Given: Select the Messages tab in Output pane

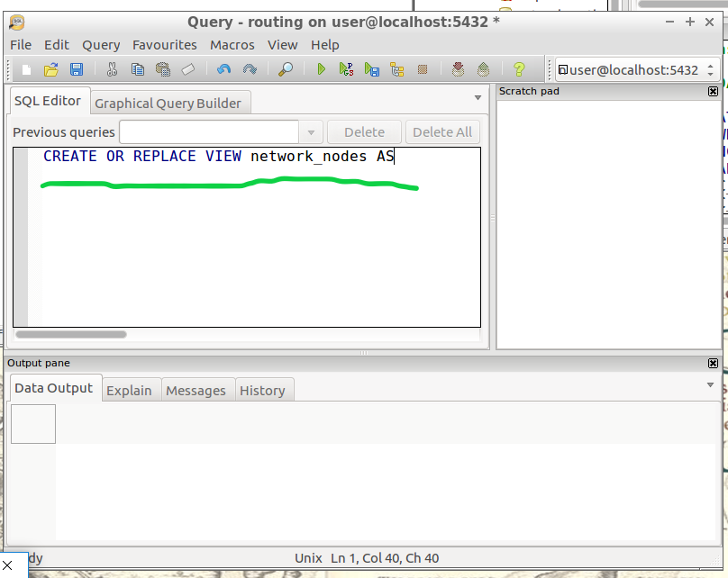Looking at the screenshot, I should pos(196,390).
